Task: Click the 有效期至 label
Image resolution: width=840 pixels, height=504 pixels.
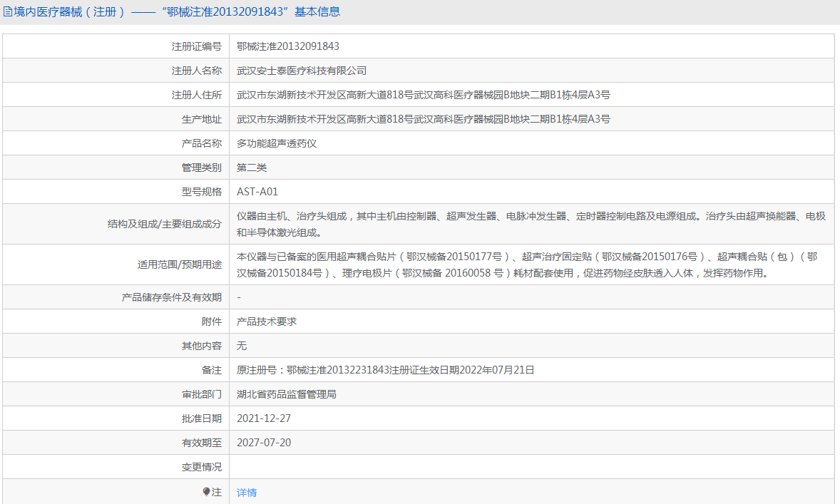Action: coord(201,443)
